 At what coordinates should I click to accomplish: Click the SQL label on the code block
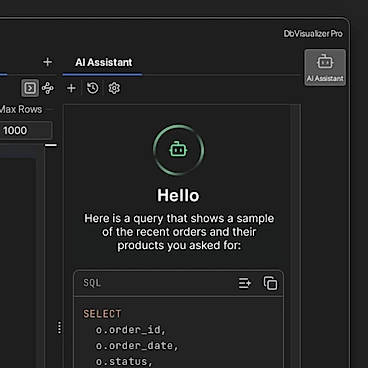point(92,283)
